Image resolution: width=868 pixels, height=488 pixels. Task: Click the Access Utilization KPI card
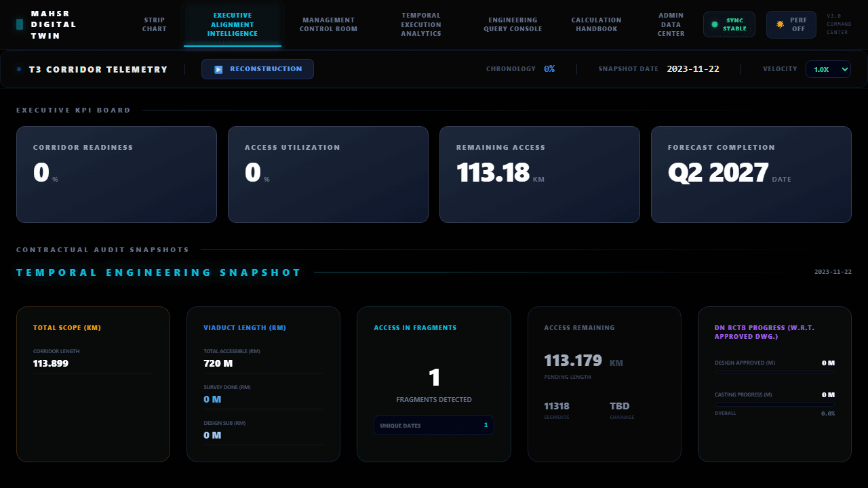tap(328, 174)
